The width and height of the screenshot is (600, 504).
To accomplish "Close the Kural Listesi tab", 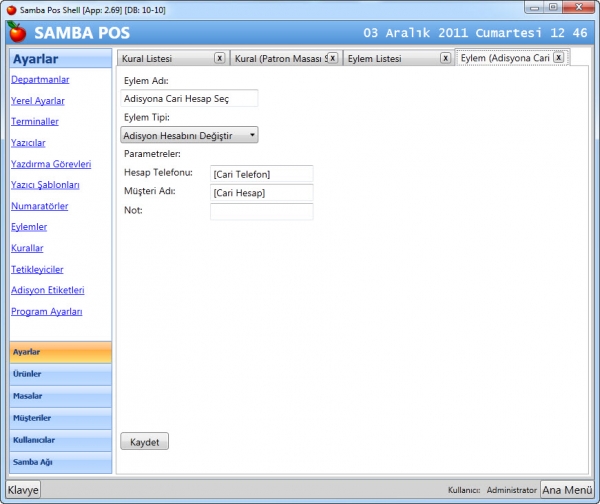I will [219, 58].
